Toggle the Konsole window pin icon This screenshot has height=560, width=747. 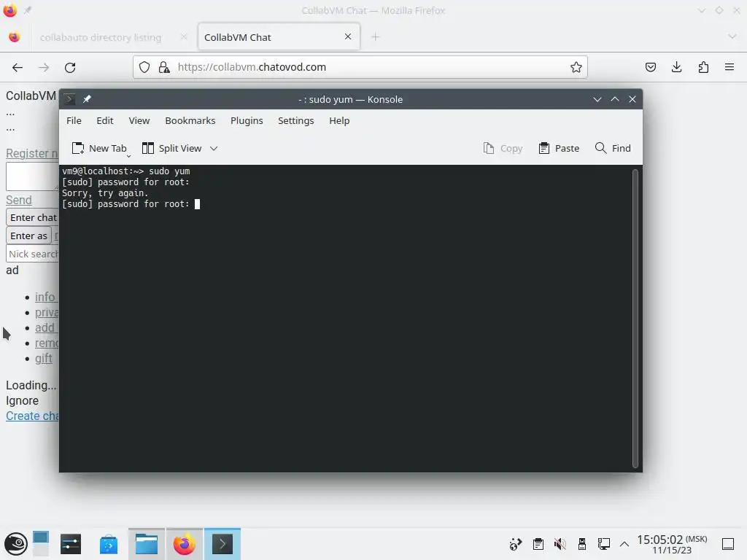(x=87, y=99)
